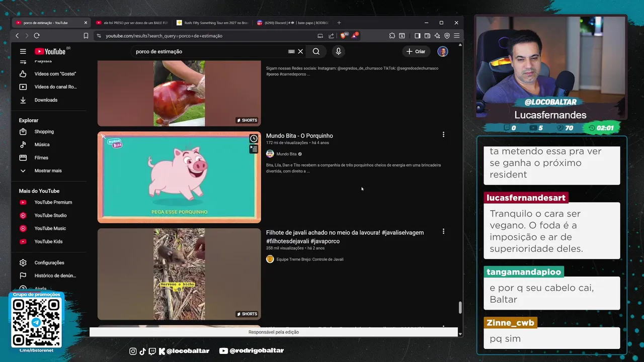Open Mundo Bita O Porquinho thumbnail
644x362 pixels.
[x=179, y=177]
